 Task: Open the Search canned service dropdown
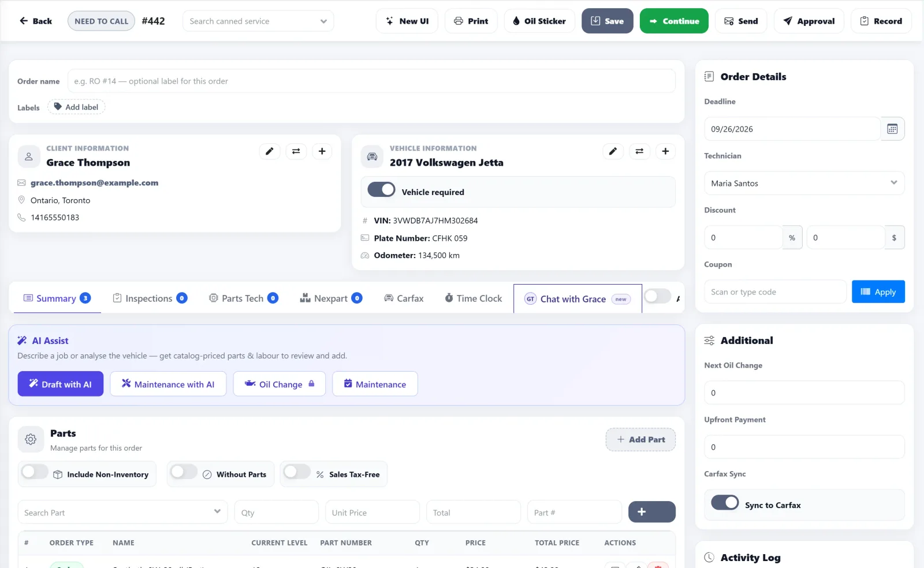tap(258, 21)
